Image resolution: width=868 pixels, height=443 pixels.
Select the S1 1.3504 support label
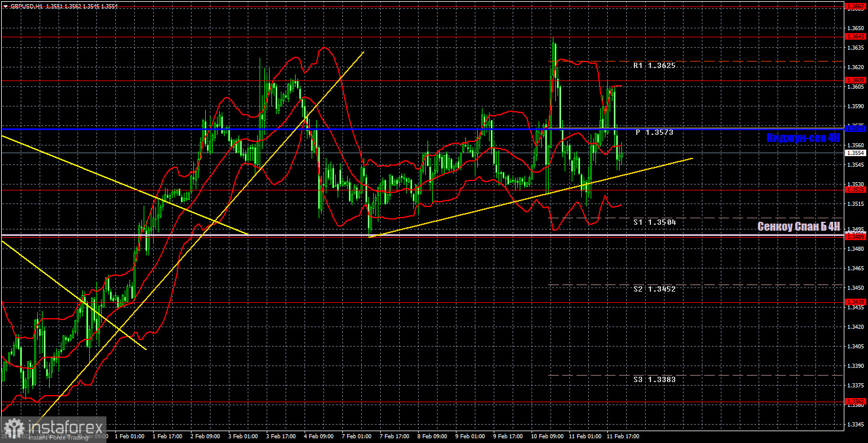pos(655,222)
